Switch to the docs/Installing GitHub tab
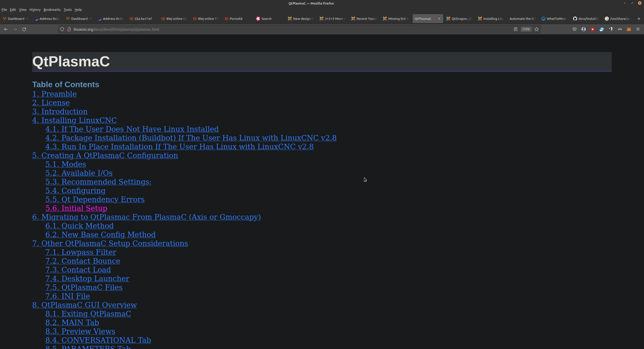Viewport: 644px width, 349px height. pyautogui.click(x=586, y=19)
